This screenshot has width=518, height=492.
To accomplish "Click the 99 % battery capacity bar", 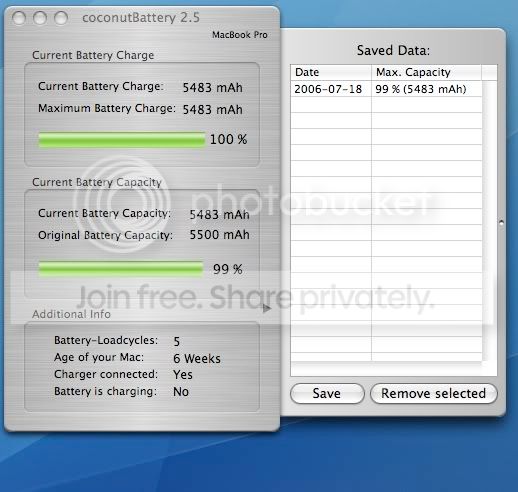I will click(x=121, y=269).
